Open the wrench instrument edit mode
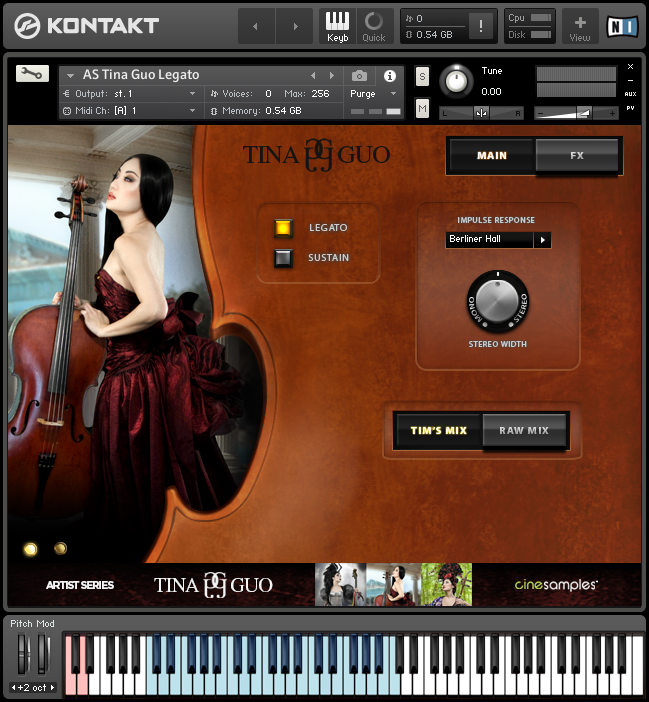This screenshot has width=649, height=702. pos(32,73)
